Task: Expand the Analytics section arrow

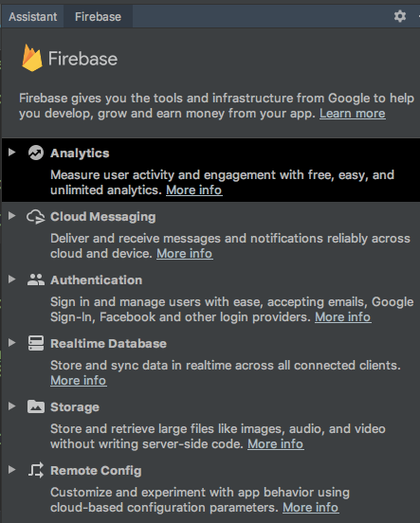Action: [x=12, y=153]
